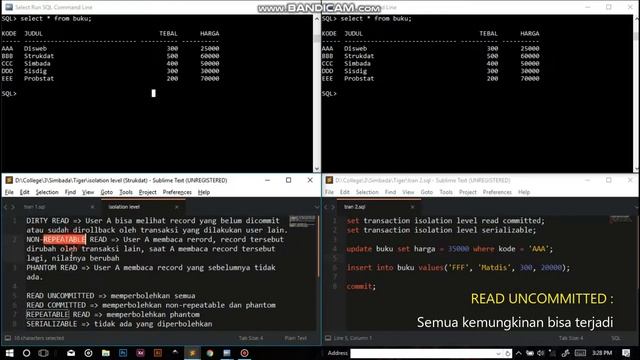Click the next tab arrow in left Sublime

[13, 207]
